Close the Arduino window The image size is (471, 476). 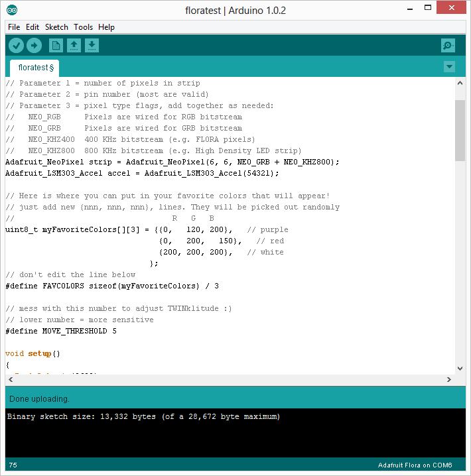(x=451, y=7)
